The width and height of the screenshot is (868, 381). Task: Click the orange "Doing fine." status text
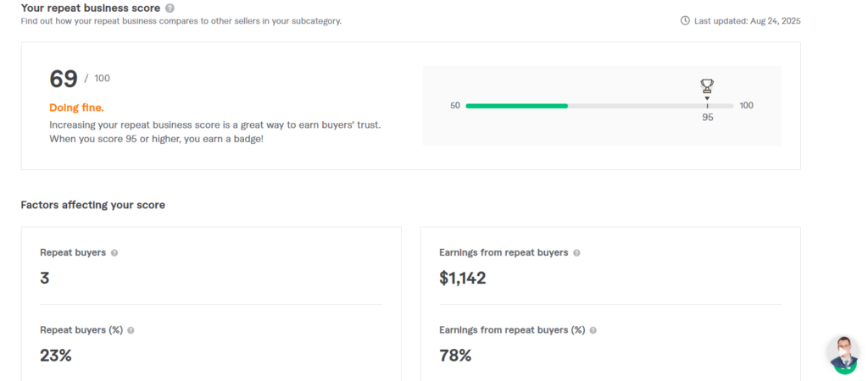point(76,108)
